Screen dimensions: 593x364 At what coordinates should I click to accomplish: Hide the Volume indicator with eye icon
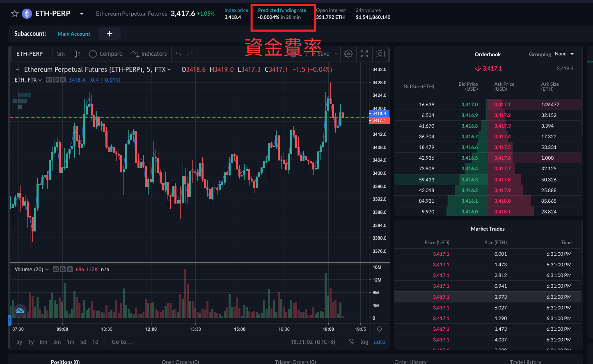56,269
